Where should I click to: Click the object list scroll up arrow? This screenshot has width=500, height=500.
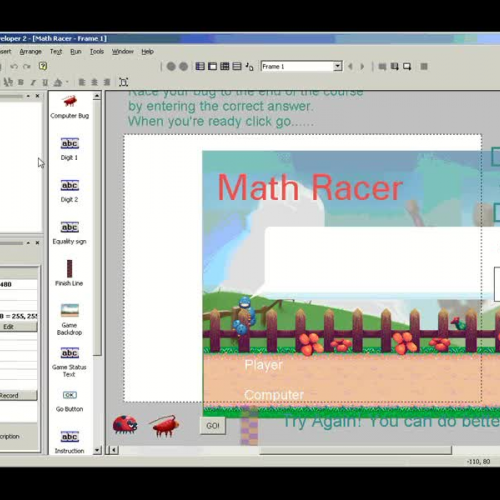click(x=97, y=96)
